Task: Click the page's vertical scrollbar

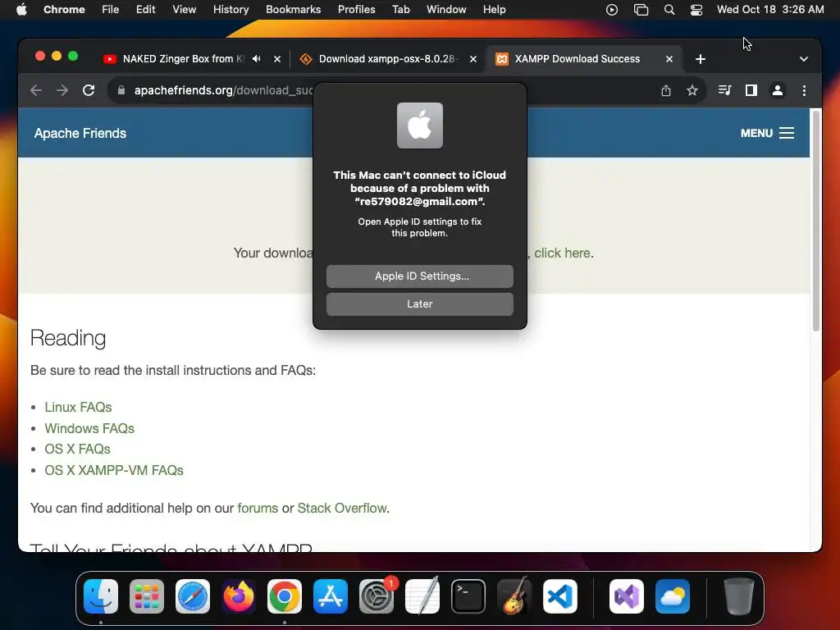Action: tap(816, 221)
